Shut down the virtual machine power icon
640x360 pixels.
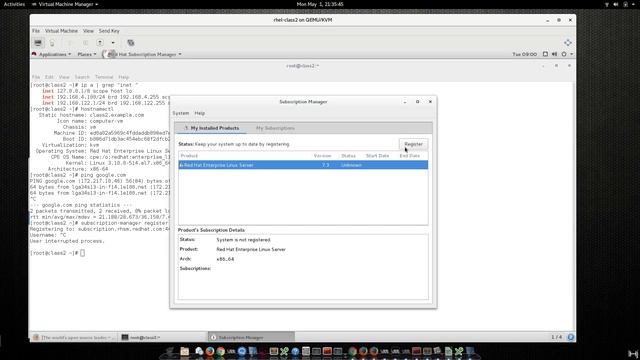point(100,43)
